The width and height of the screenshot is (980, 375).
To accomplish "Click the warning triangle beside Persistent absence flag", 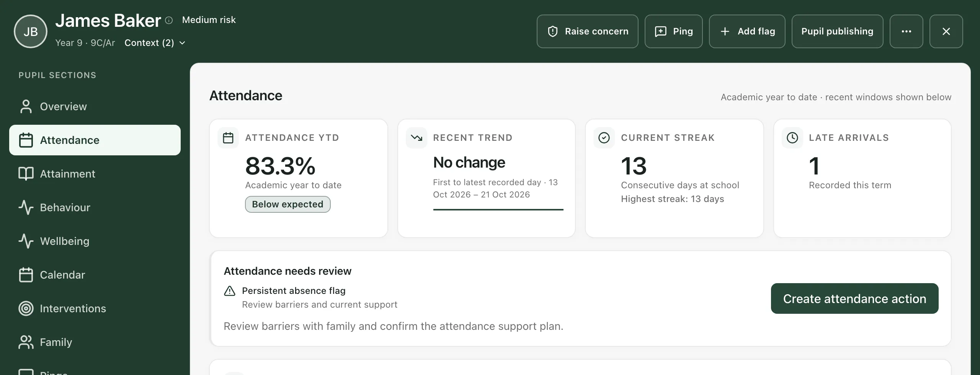I will coord(230,291).
